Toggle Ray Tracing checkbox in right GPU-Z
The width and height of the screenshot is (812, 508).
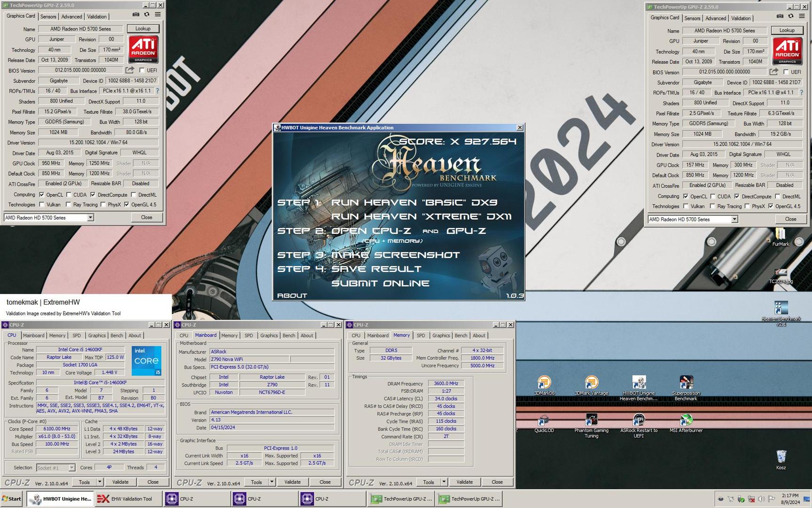coord(712,206)
